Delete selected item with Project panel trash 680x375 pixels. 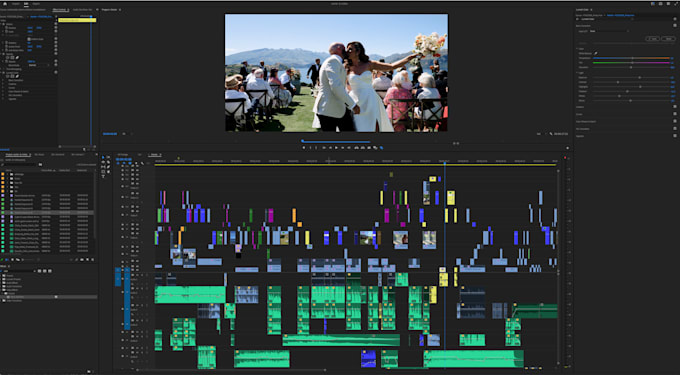coord(92,260)
